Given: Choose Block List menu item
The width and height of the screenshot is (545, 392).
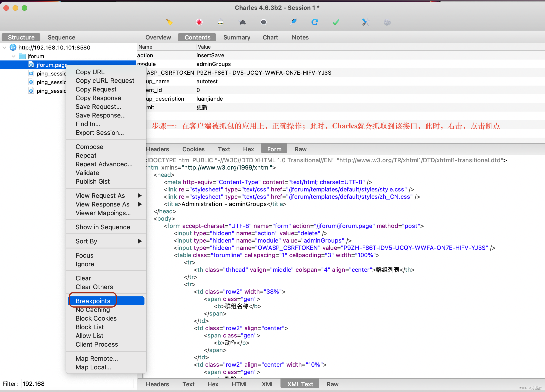Looking at the screenshot, I should (x=106, y=327).
